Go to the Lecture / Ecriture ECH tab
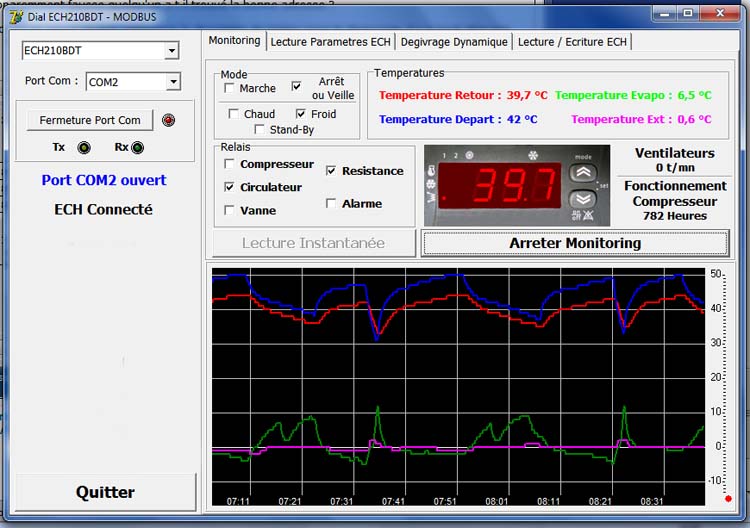This screenshot has width=750, height=528. click(573, 42)
